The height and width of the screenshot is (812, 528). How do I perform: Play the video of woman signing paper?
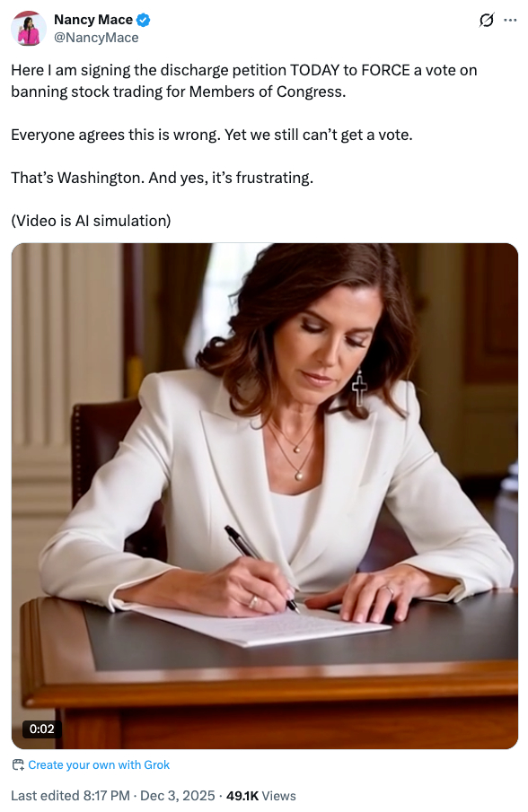(265, 496)
